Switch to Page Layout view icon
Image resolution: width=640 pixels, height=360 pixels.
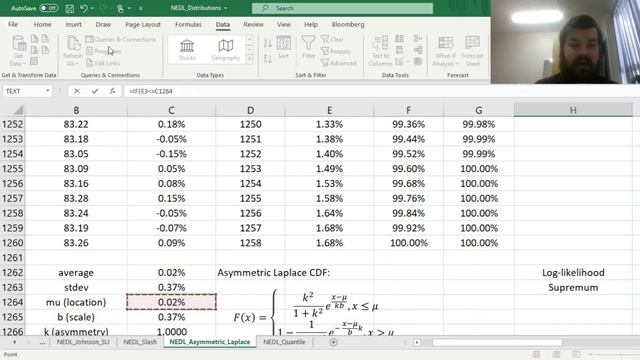click(x=556, y=354)
